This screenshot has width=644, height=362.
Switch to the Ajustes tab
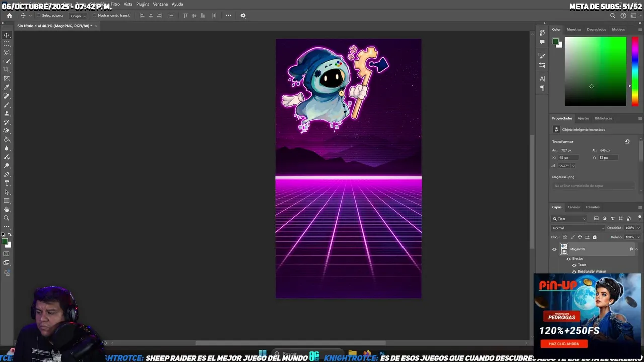pyautogui.click(x=583, y=118)
